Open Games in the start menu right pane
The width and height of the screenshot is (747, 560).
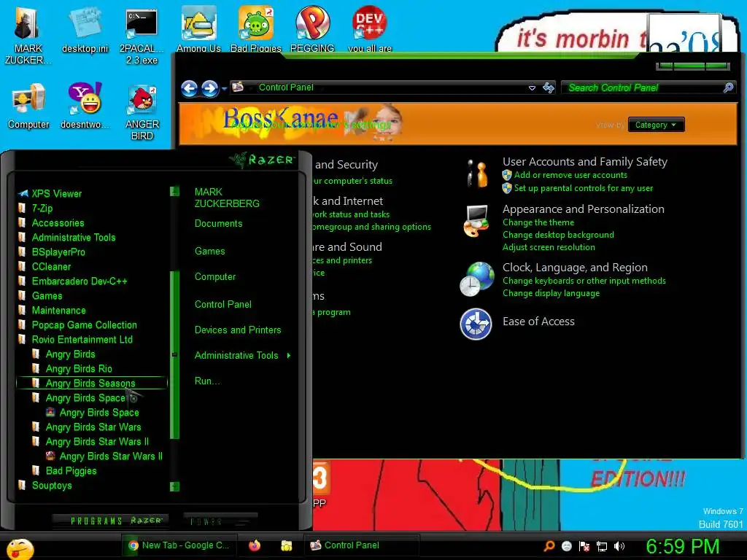click(x=209, y=251)
